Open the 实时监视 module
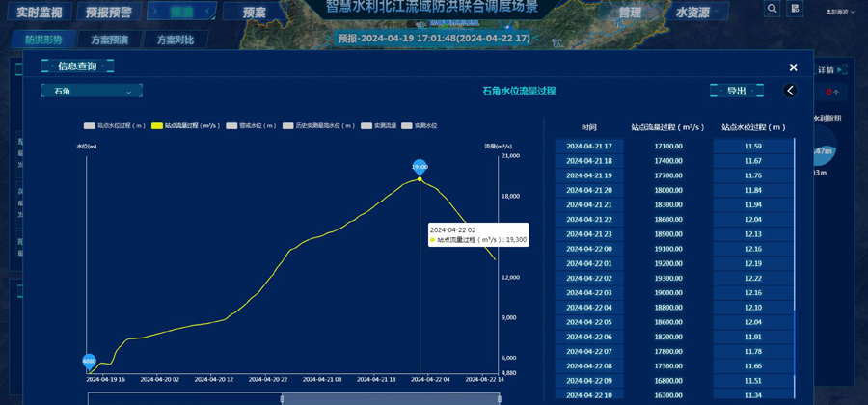This screenshot has width=868, height=405. [39, 13]
